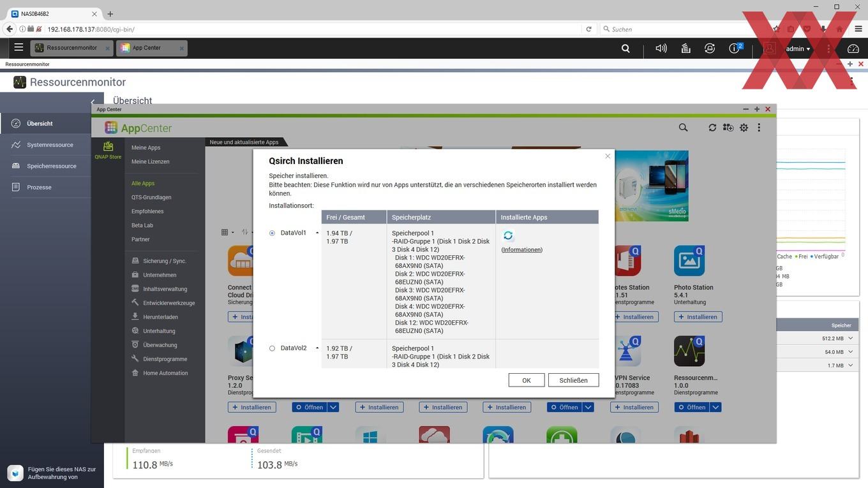Screen dimensions: 868x488
Task: Reload the page with the browser refresh icon
Action: (x=588, y=29)
